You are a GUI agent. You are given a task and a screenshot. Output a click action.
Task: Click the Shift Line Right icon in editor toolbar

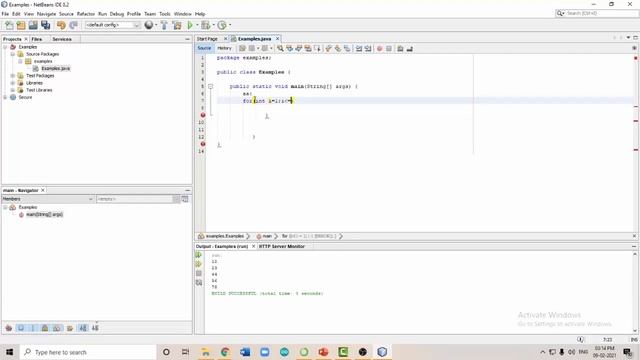pos(368,49)
